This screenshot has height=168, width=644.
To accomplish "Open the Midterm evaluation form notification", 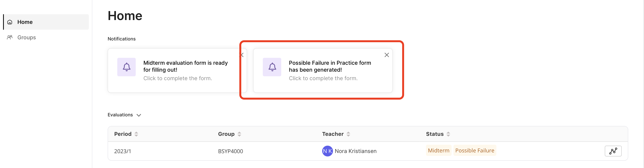I will point(185,70).
